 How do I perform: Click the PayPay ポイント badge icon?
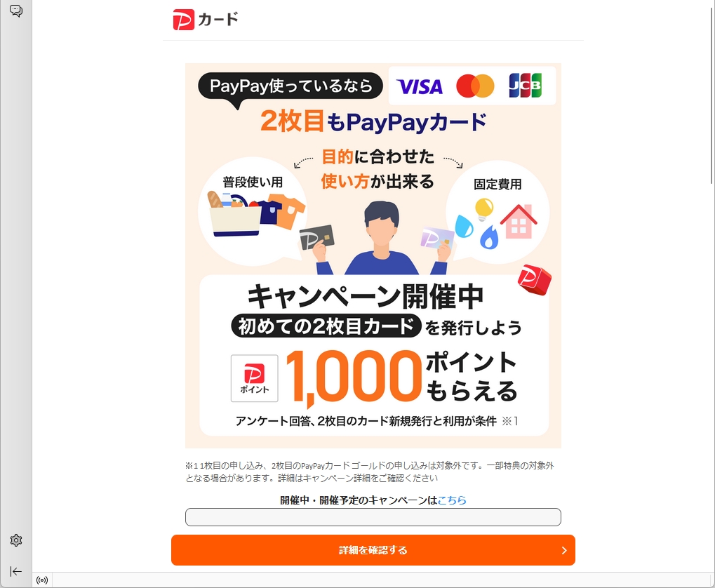click(x=255, y=378)
